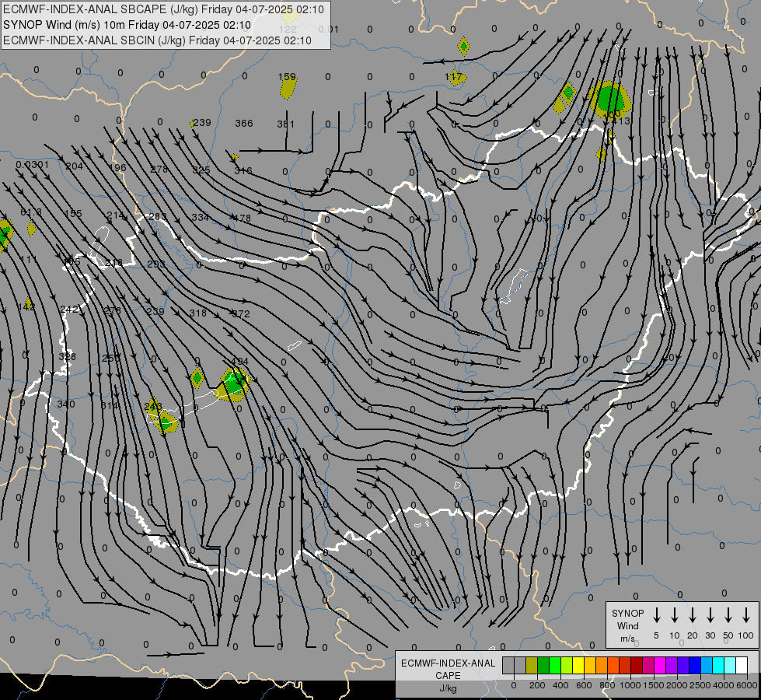Pick the pure blue CAPE legend swatch
The height and width of the screenshot is (700, 761).
(694, 666)
